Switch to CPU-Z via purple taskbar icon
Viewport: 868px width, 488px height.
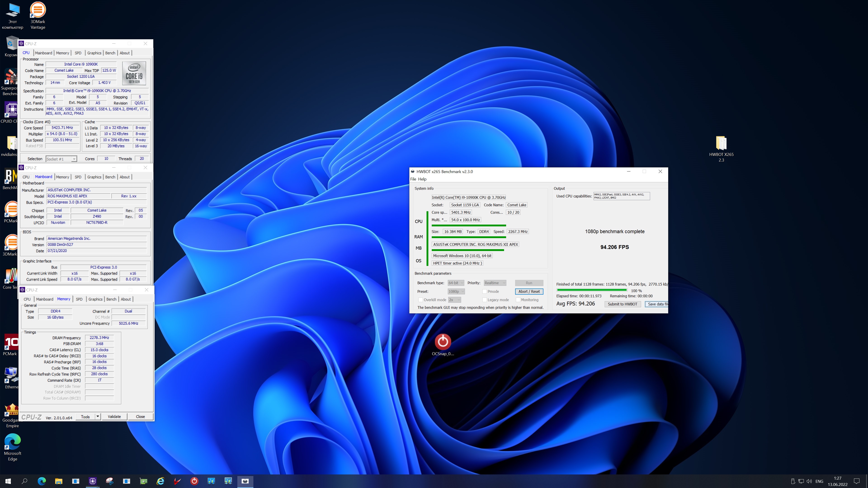(x=93, y=481)
